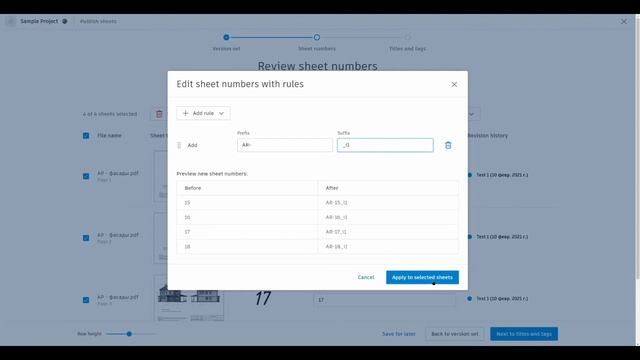Go to Titles and tags step marker
This screenshot has width=640, height=360.
point(407,37)
